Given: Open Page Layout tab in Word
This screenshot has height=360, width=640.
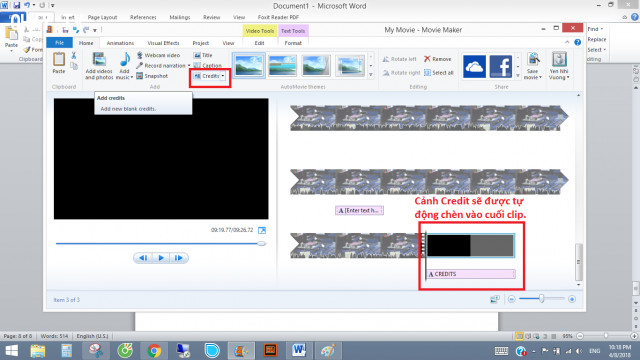Looking at the screenshot, I should [x=102, y=18].
